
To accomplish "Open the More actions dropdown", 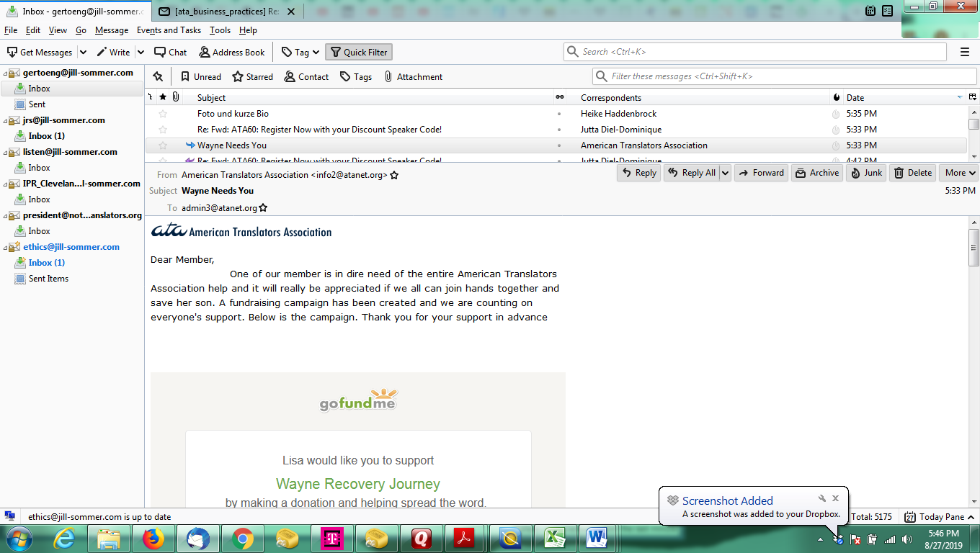I will pyautogui.click(x=958, y=173).
